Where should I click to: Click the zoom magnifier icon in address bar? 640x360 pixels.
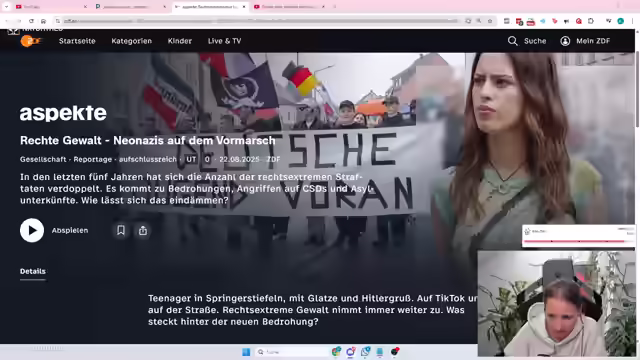pos(478,21)
